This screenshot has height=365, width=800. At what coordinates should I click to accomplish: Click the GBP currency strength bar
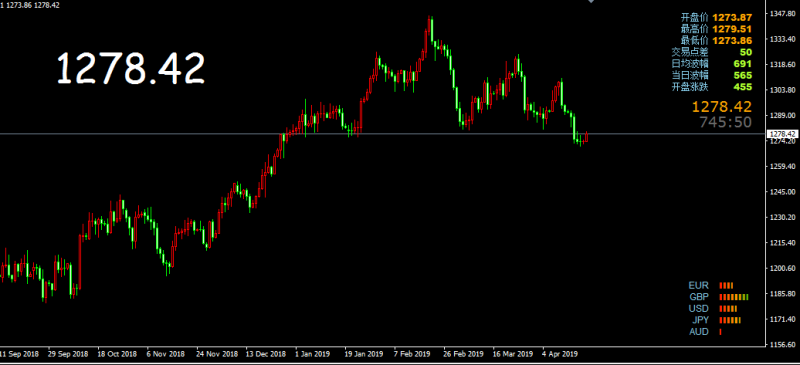(734, 297)
